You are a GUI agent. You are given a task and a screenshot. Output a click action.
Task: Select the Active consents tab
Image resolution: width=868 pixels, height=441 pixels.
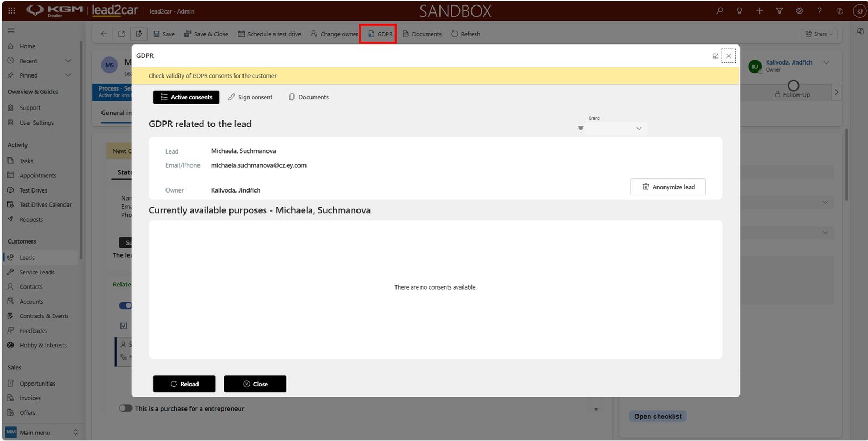coord(186,97)
